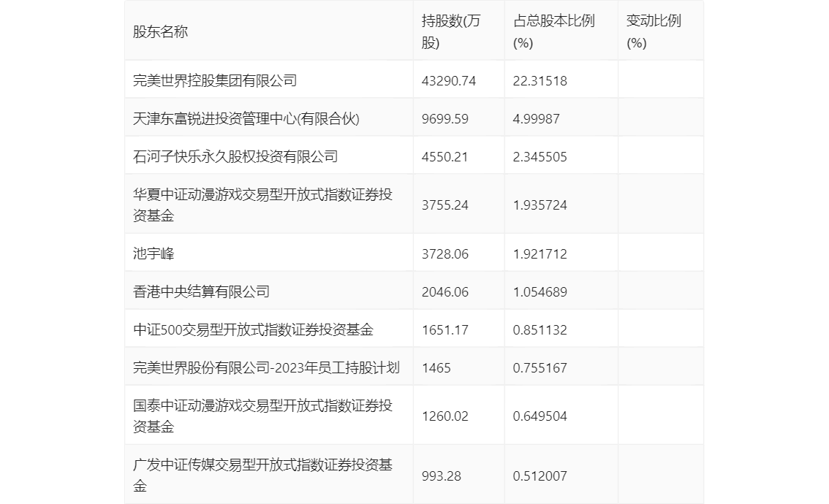Viewport: 829px width, 504px height.
Task: Select the value 3755.24
Action: pyautogui.click(x=444, y=205)
